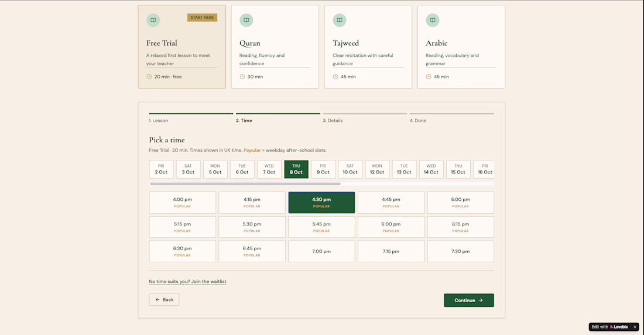This screenshot has width=644, height=335.
Task: Pick the 6:30 pm time slot
Action: (x=182, y=251)
